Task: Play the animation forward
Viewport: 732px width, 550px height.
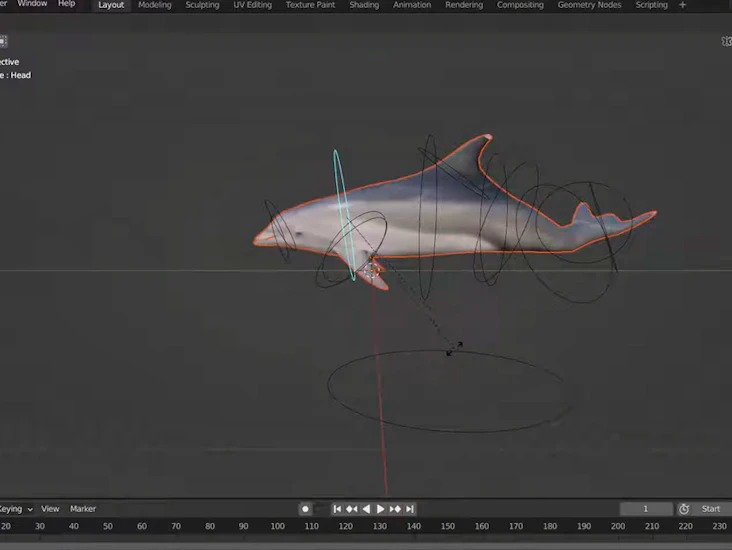Action: pyautogui.click(x=380, y=509)
